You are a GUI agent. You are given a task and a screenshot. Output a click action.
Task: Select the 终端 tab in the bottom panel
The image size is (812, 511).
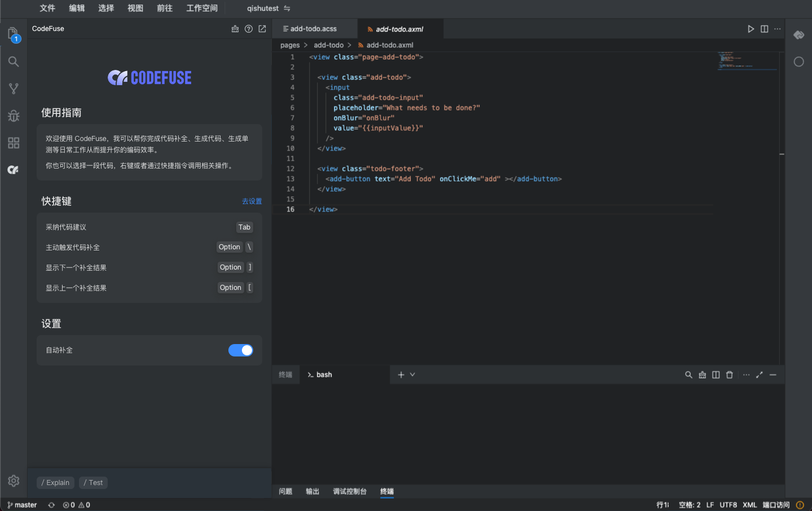tap(387, 491)
